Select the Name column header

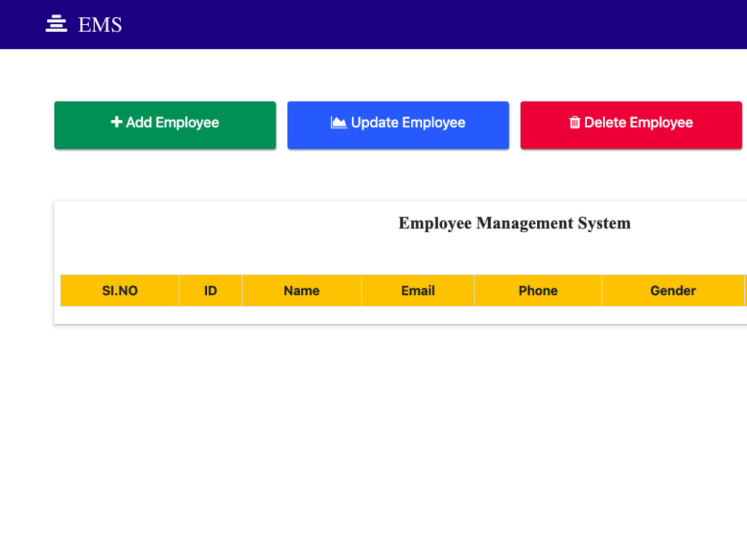(302, 290)
